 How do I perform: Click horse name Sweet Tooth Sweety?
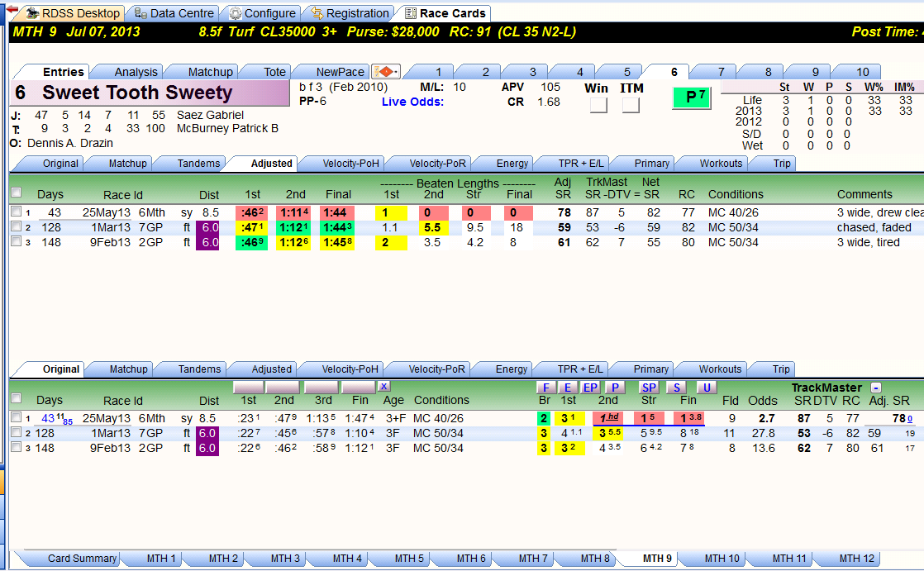(x=137, y=93)
